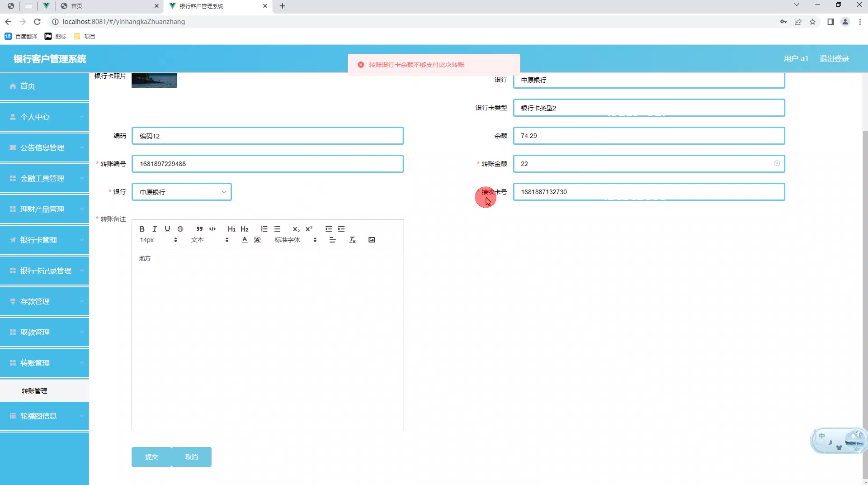
Task: Open the 银行 select showing 中原银行
Action: click(182, 192)
